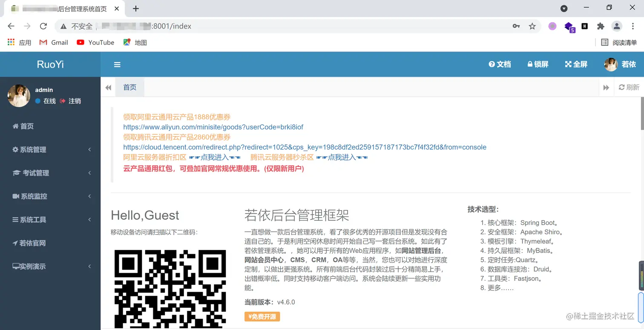Expand the 考试管理 menu

point(50,173)
